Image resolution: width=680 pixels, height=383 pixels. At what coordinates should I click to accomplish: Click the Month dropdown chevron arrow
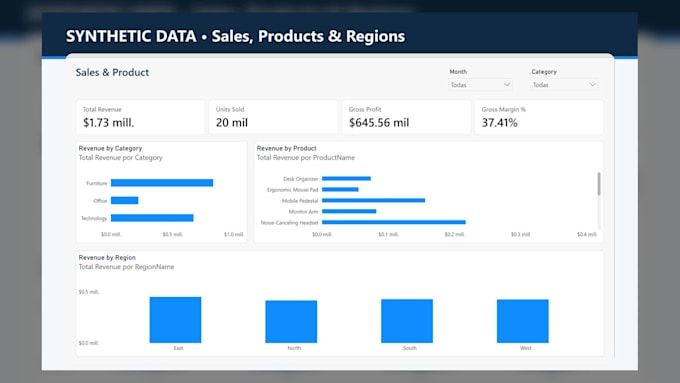point(507,85)
